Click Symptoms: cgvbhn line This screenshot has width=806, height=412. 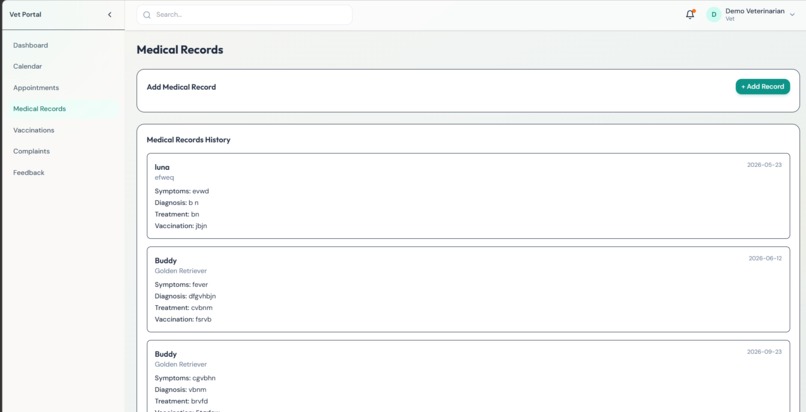point(185,378)
